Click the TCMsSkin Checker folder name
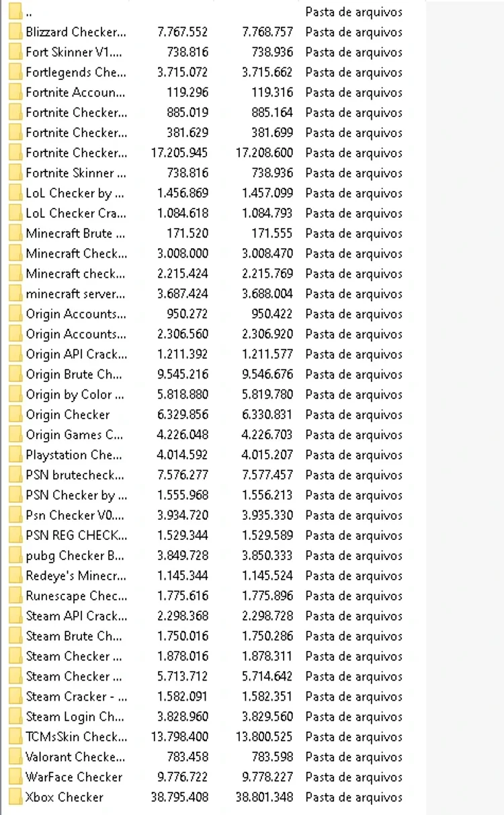This screenshot has height=815, width=504. pos(76,736)
